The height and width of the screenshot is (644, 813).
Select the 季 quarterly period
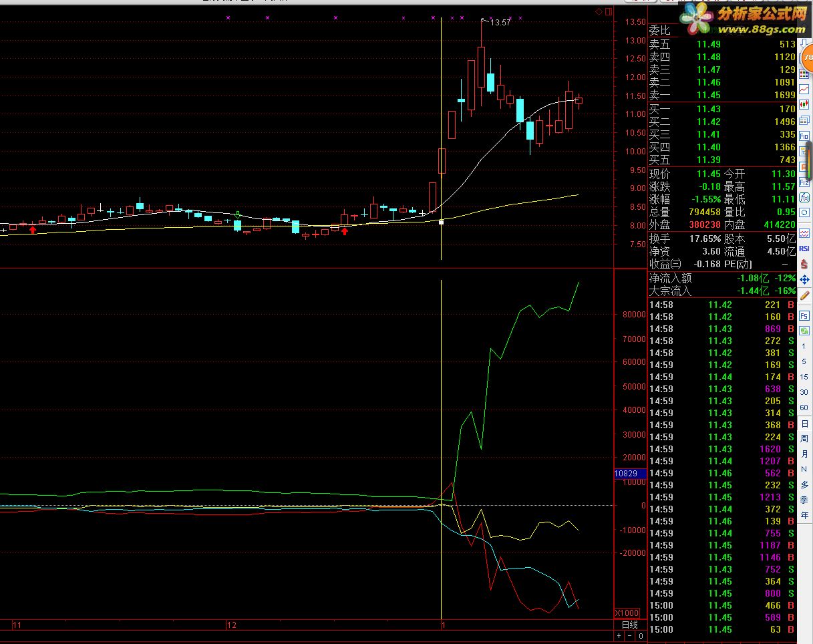pyautogui.click(x=804, y=500)
